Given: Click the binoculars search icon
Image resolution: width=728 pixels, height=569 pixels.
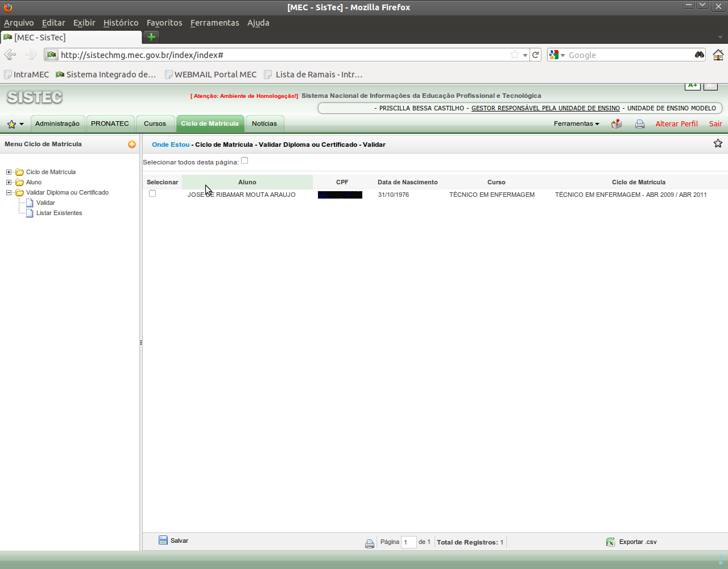Looking at the screenshot, I should [x=700, y=55].
